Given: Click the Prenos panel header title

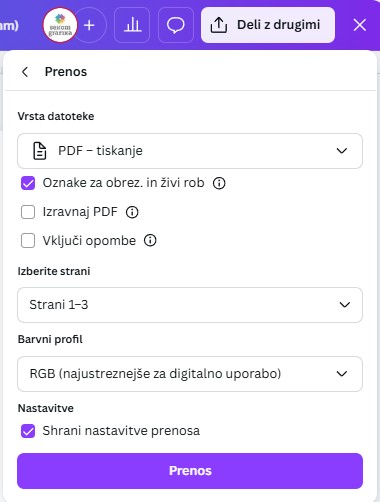Looking at the screenshot, I should (x=66, y=72).
